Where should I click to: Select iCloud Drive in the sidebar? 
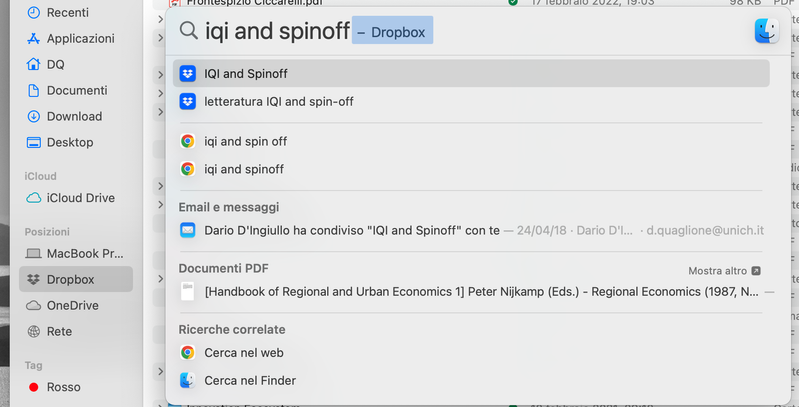pyautogui.click(x=80, y=198)
